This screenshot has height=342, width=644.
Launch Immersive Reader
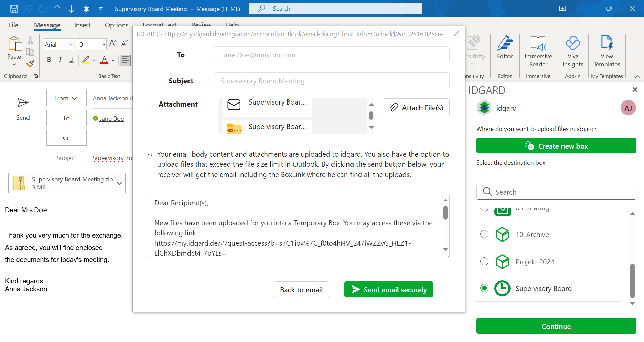pyautogui.click(x=538, y=51)
